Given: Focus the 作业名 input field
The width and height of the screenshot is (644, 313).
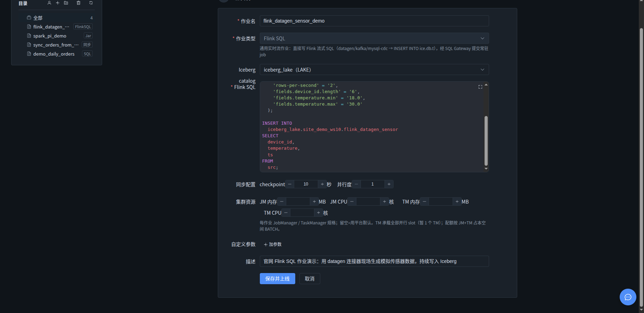Looking at the screenshot, I should [x=374, y=21].
